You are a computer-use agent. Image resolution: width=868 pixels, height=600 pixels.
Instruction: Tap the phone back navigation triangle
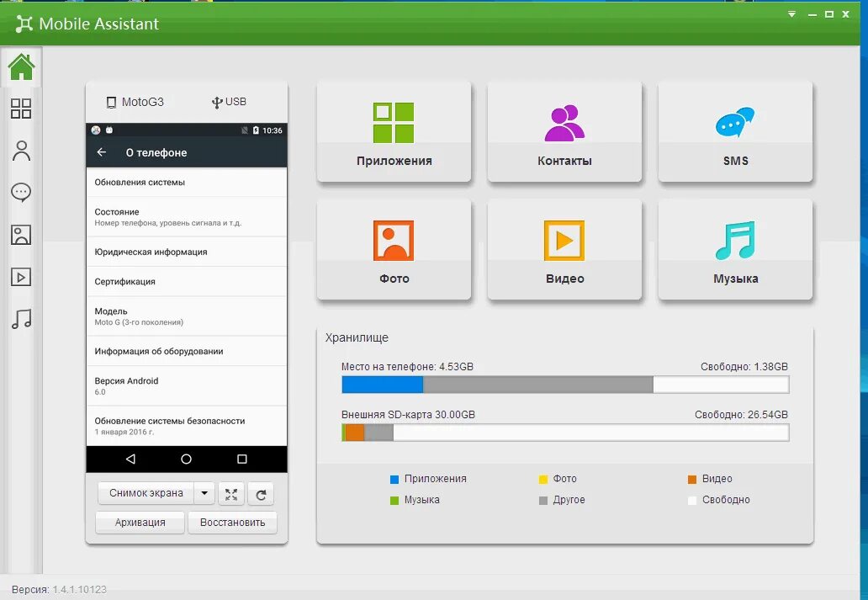click(130, 459)
